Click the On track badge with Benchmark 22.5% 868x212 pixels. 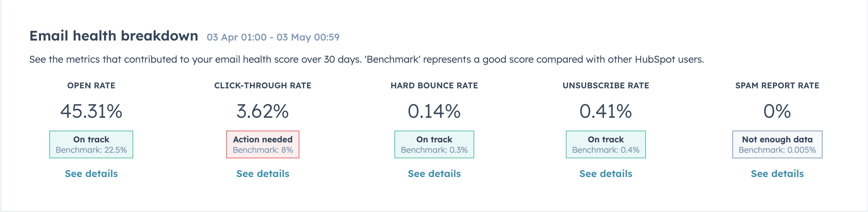(x=91, y=144)
